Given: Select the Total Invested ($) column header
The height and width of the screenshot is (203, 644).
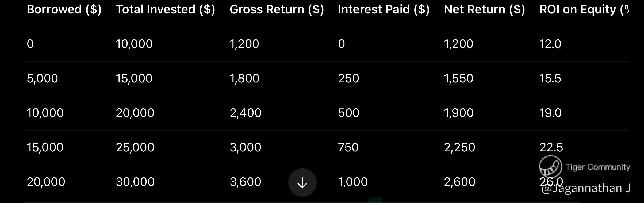Looking at the screenshot, I should tap(166, 10).
